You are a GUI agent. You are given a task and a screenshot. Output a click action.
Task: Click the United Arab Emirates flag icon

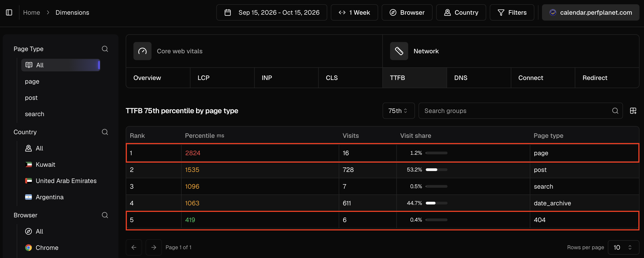pyautogui.click(x=28, y=181)
